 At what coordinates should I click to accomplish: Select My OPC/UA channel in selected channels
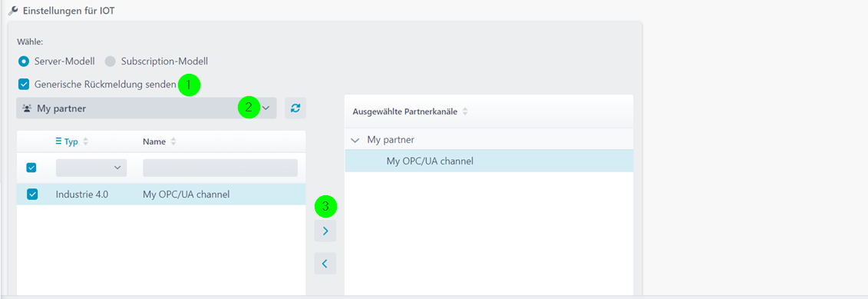(489, 161)
